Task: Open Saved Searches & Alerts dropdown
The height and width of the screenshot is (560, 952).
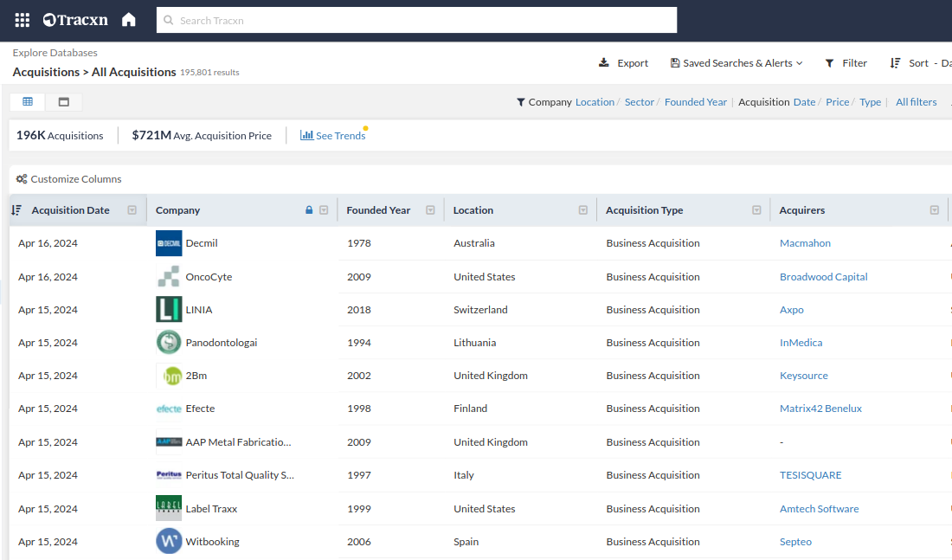Action: 737,63
